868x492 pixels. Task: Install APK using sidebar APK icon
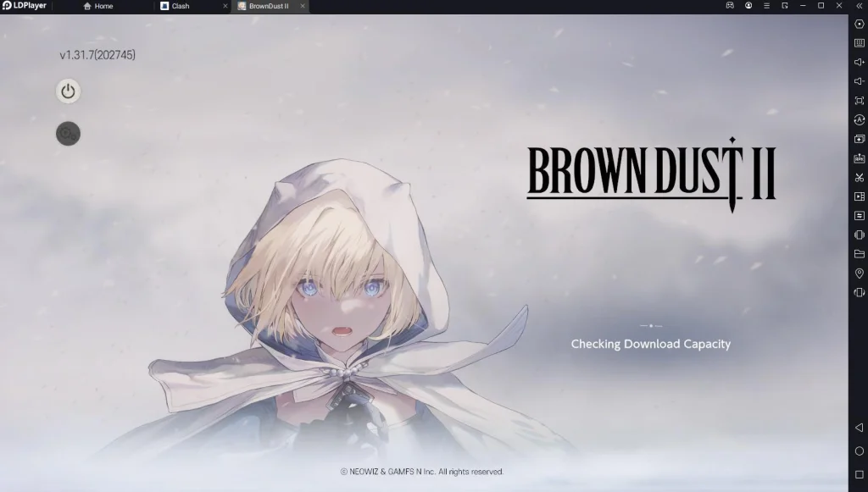pyautogui.click(x=860, y=158)
